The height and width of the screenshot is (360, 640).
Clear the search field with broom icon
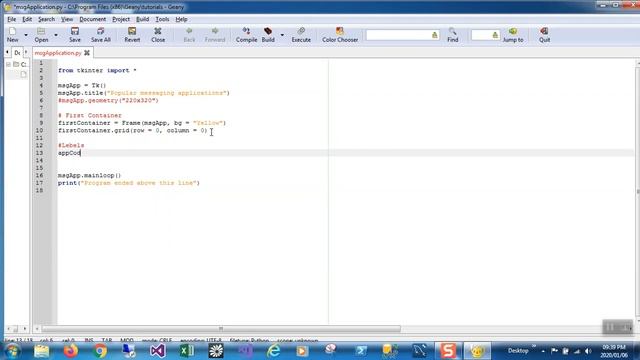tap(435, 35)
